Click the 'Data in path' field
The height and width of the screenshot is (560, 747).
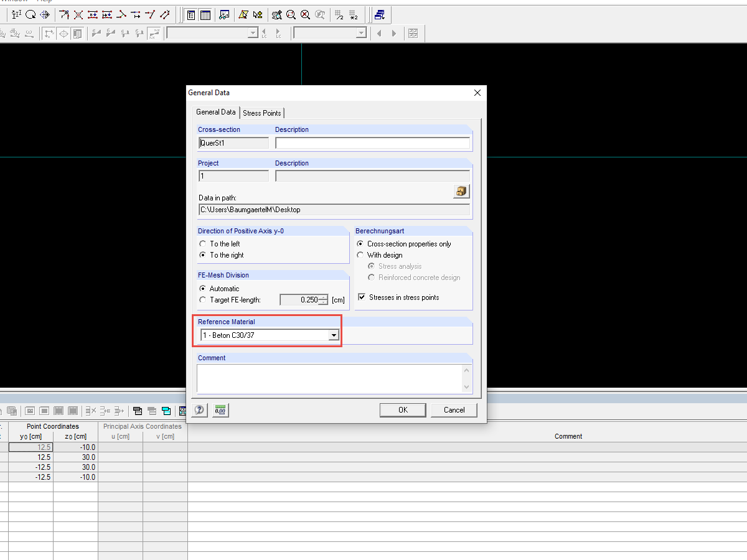[x=334, y=210]
